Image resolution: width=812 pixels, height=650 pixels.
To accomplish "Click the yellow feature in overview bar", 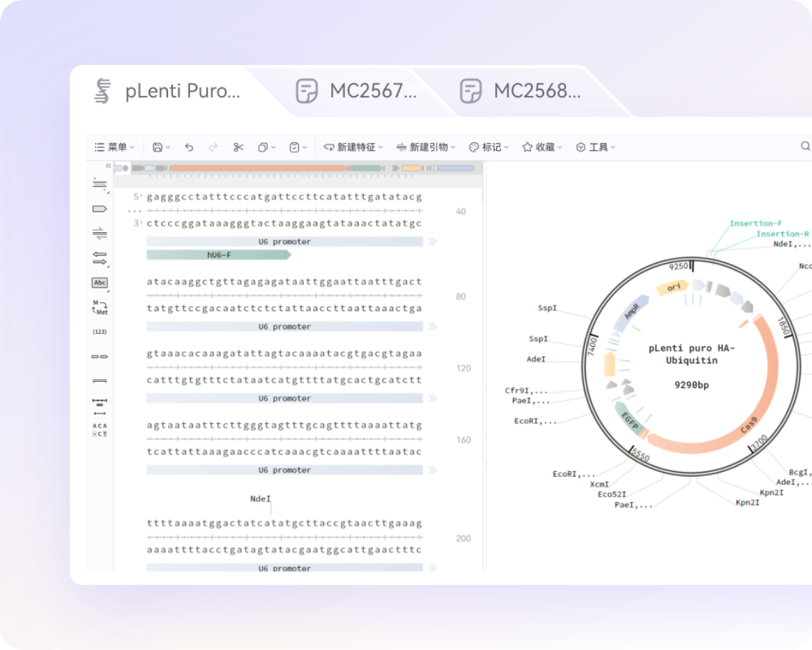I will pyautogui.click(x=412, y=168).
